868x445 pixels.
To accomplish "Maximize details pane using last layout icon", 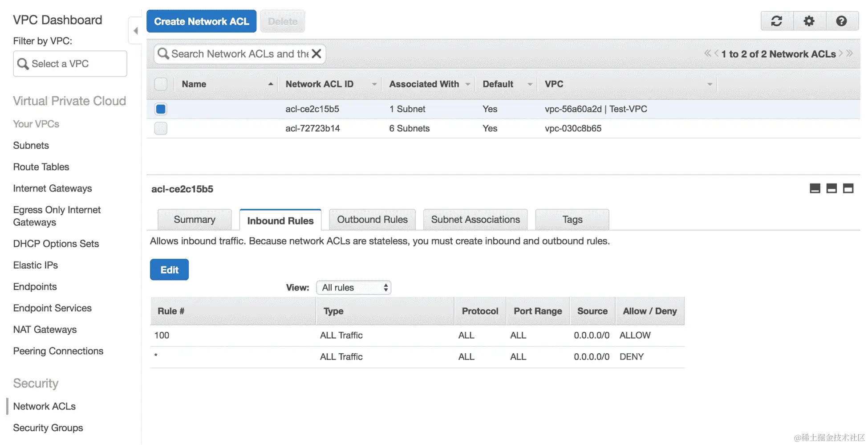I will [848, 188].
